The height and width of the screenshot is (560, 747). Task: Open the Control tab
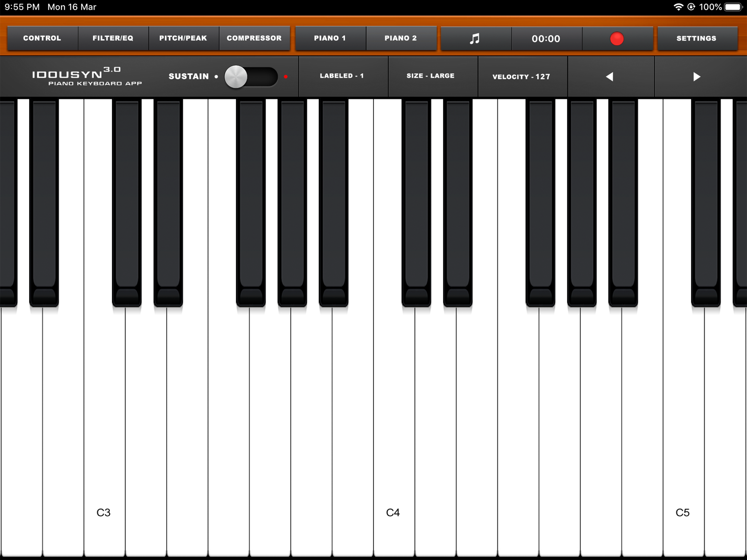coord(42,38)
